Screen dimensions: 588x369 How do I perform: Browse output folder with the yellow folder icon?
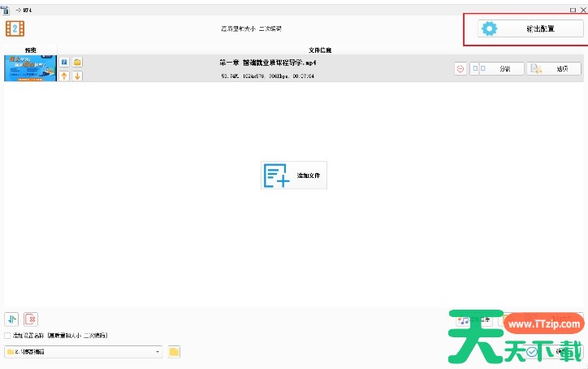174,352
